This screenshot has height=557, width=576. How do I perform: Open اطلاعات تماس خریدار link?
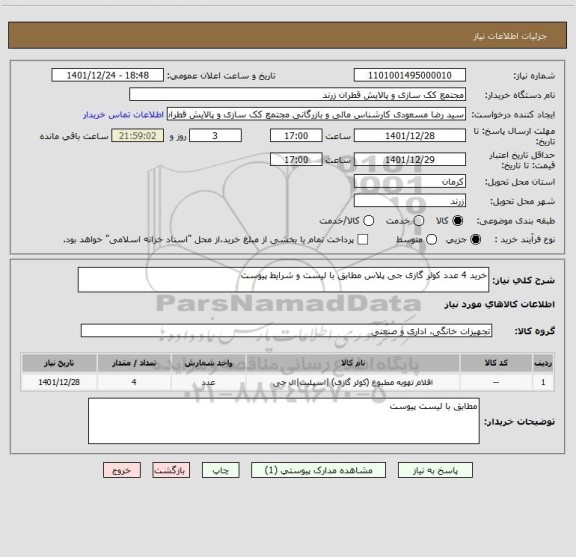[x=123, y=115]
